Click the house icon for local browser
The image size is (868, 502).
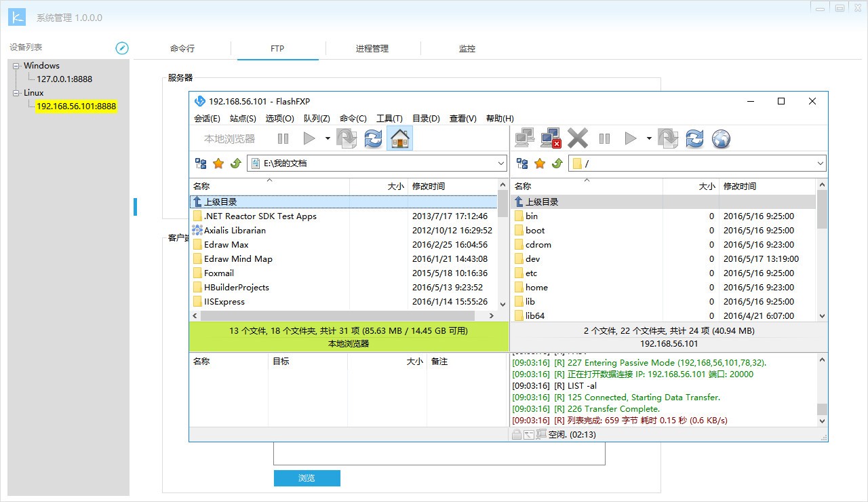point(400,138)
